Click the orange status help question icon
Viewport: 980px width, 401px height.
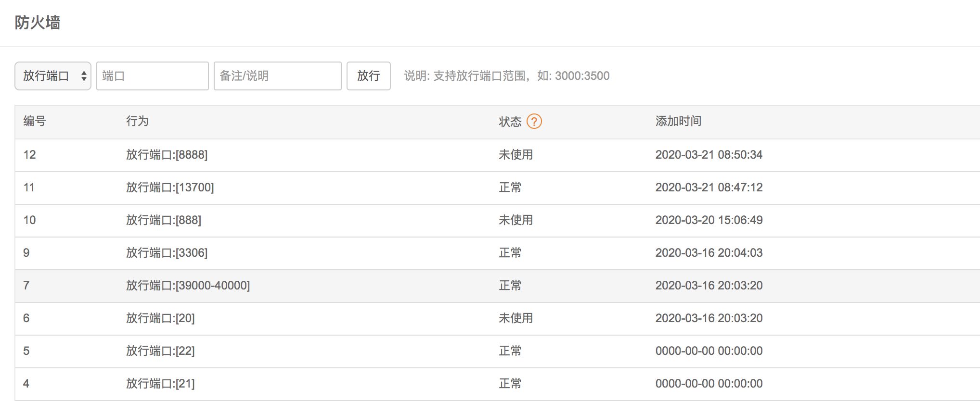coord(534,121)
